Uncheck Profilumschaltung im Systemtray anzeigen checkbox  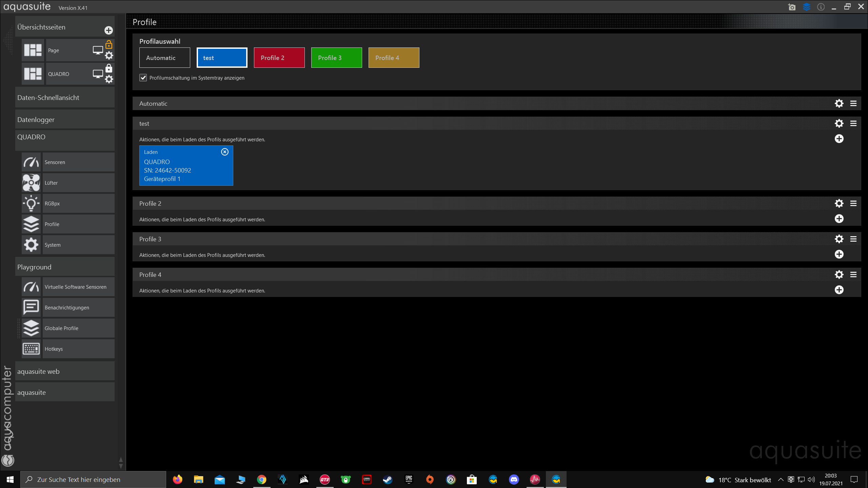tap(143, 78)
